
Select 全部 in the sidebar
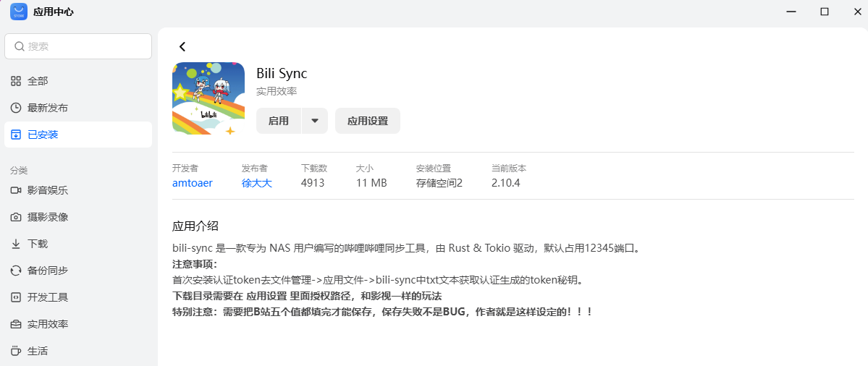[x=78, y=81]
